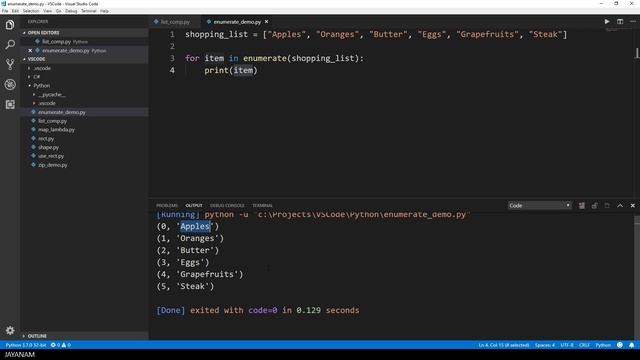Image resolution: width=640 pixels, height=360 pixels.
Task: Open the Selection menu
Action: [31, 11]
